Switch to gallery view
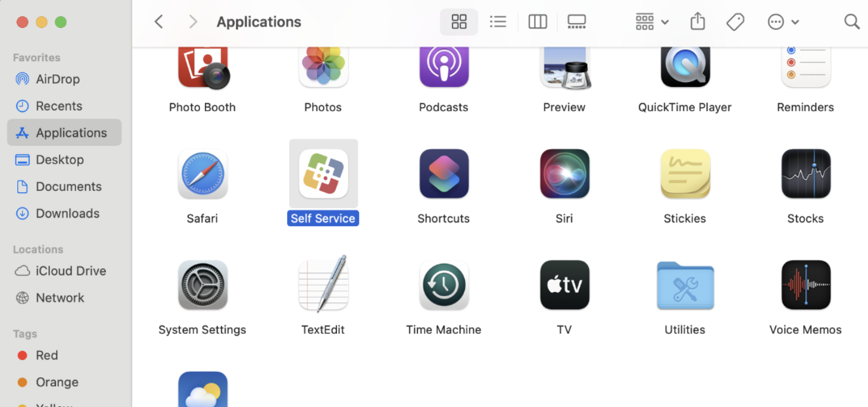 576,22
